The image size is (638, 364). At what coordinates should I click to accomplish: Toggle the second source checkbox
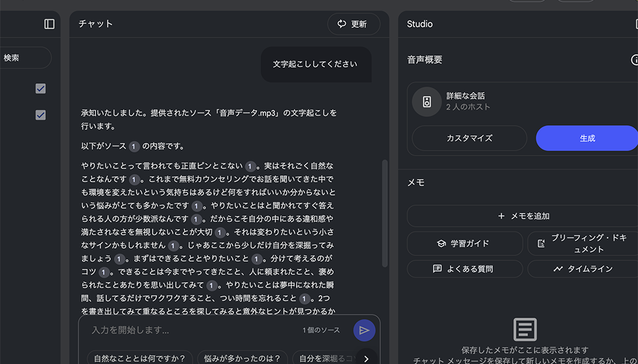pos(40,115)
